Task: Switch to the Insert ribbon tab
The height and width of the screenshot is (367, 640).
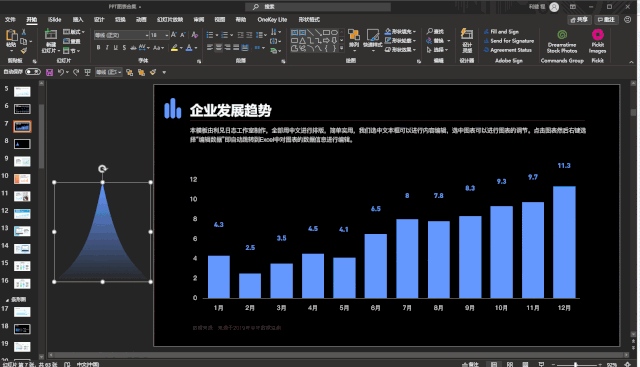Action: (78, 19)
